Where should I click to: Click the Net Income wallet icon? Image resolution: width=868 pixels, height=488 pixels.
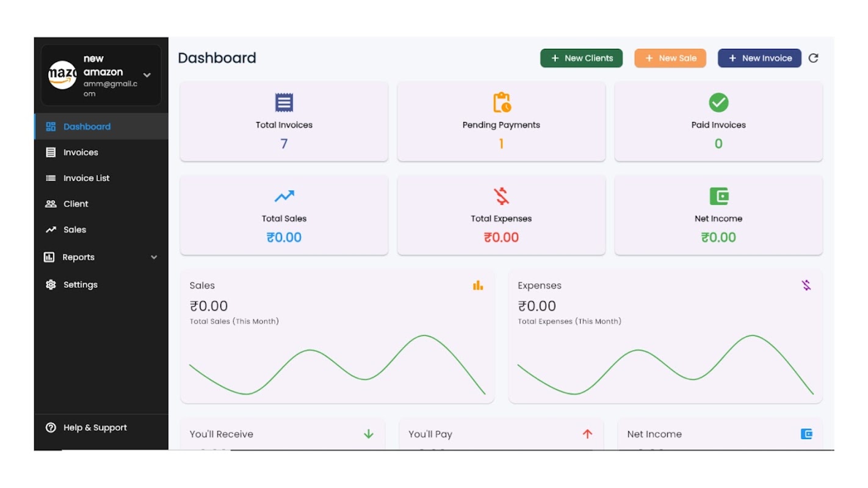coord(718,196)
